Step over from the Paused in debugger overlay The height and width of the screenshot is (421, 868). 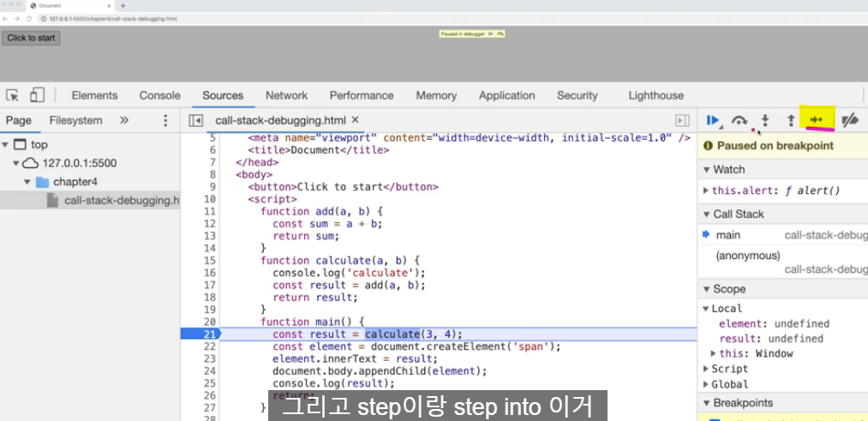click(x=500, y=33)
